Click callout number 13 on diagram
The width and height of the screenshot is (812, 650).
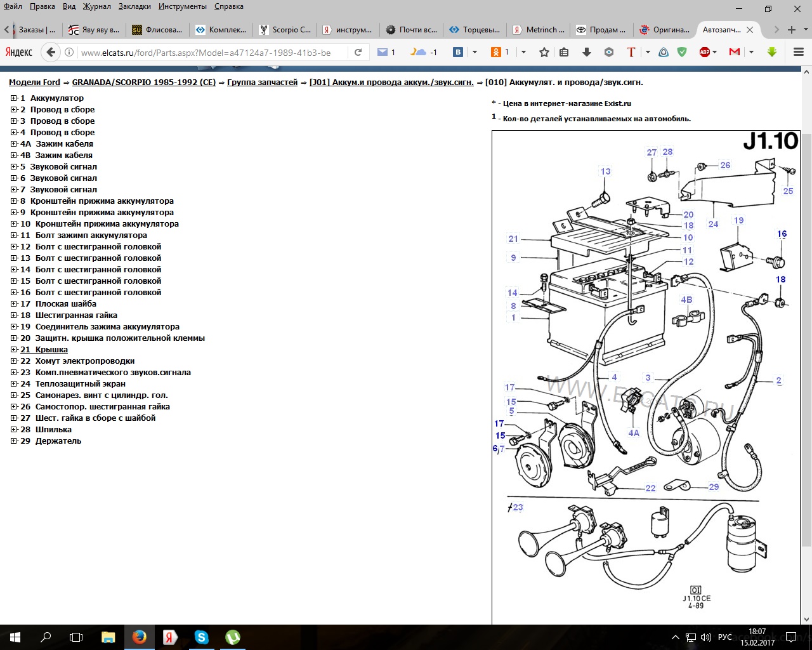pos(606,171)
